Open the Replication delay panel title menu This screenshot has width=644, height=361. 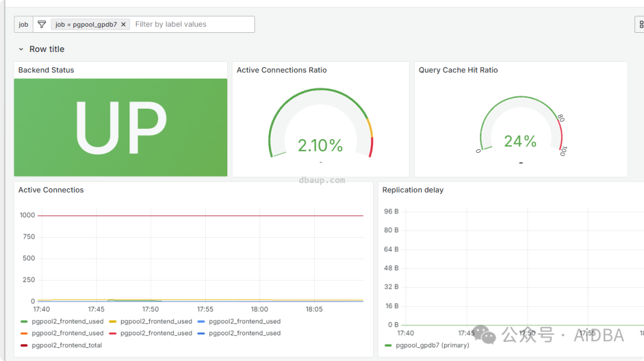pos(413,190)
